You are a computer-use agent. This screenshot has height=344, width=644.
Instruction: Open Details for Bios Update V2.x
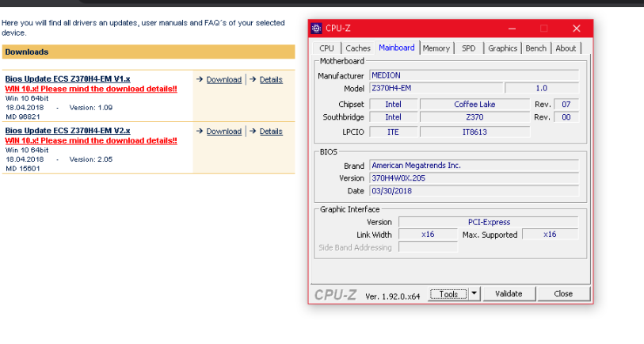(x=271, y=132)
